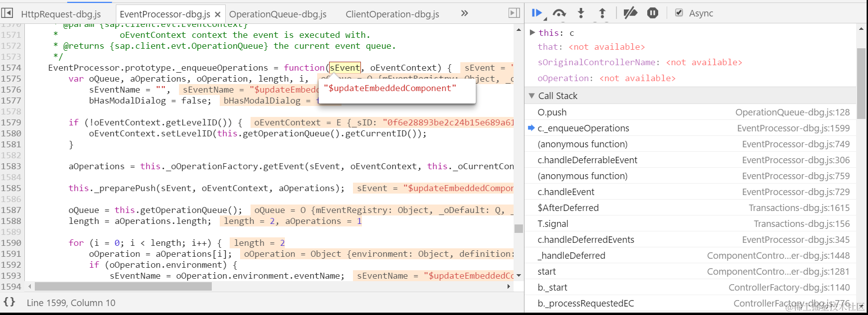Click the 'that' scope variable entry
Image resolution: width=868 pixels, height=315 pixels.
[591, 47]
